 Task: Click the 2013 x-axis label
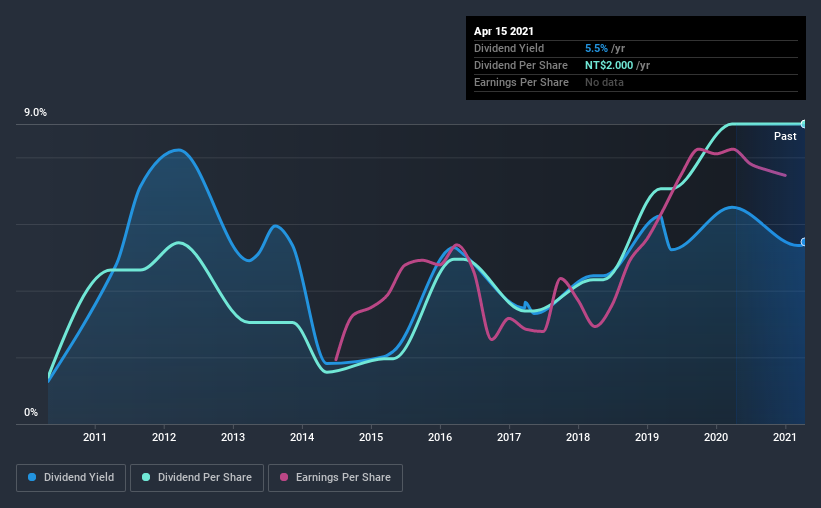click(x=233, y=437)
